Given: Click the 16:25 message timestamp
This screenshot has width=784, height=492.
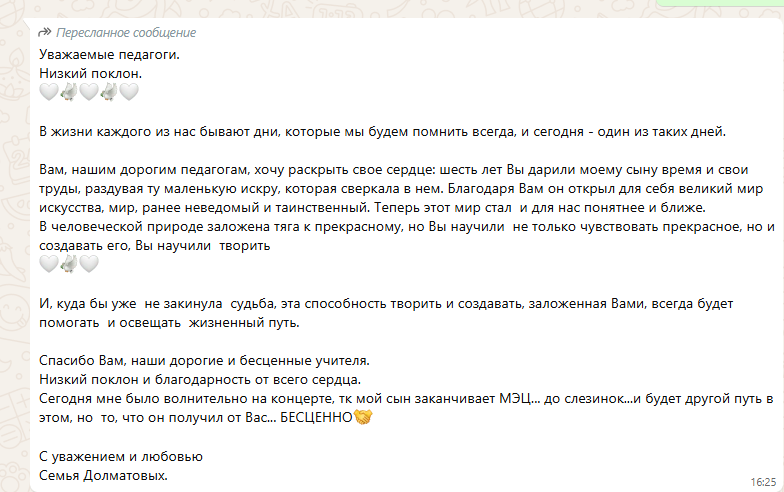Looking at the screenshot, I should [764, 482].
